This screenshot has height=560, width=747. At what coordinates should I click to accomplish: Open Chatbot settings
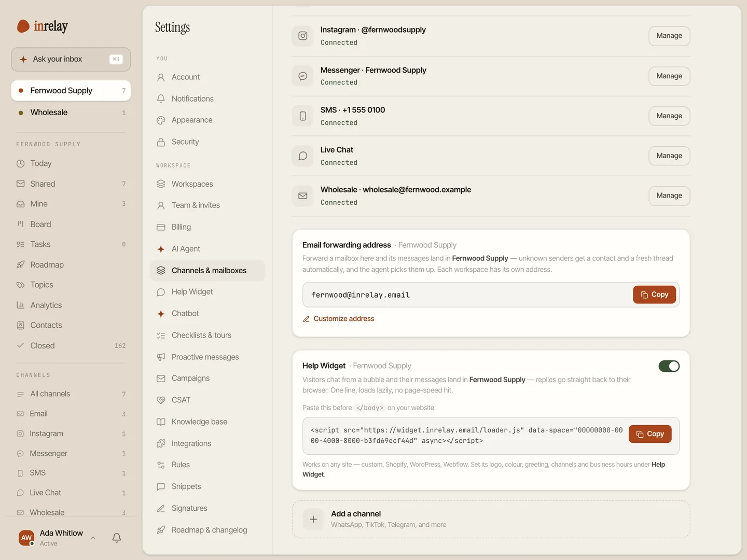(208, 314)
